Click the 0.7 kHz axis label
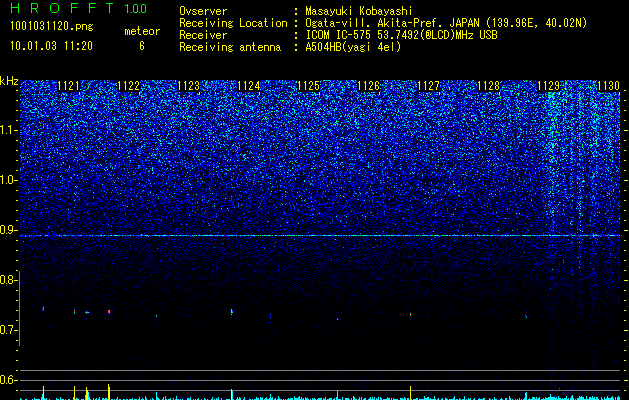Image resolution: width=629 pixels, height=400 pixels. pos(9,330)
